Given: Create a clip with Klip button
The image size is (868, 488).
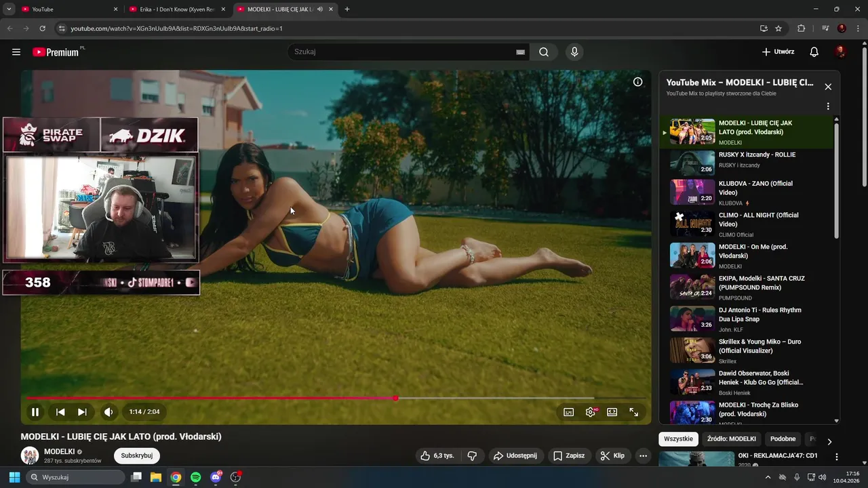Looking at the screenshot, I should tap(612, 455).
